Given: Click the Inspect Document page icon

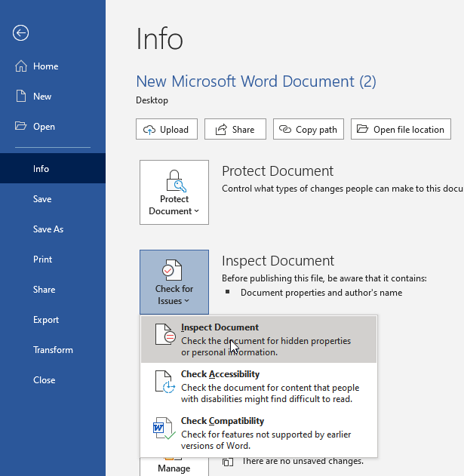Looking at the screenshot, I should point(165,334).
